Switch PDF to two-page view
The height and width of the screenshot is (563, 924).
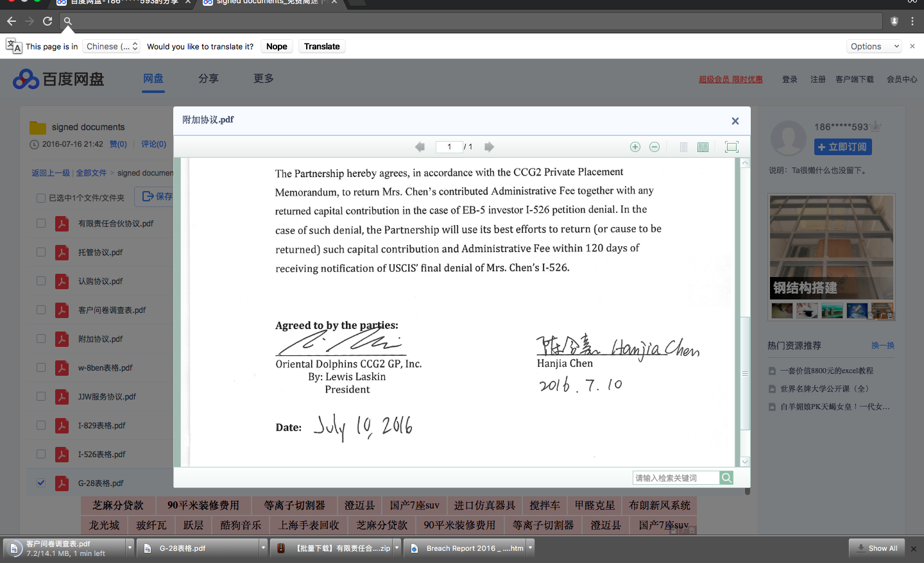coord(703,147)
